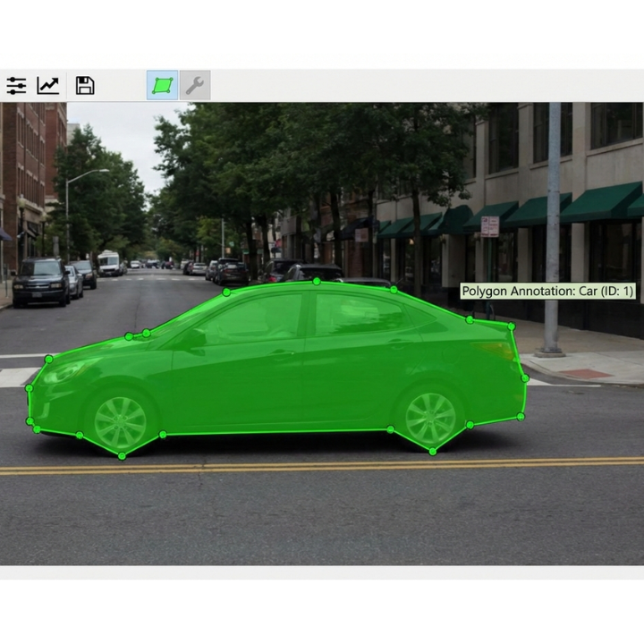The height and width of the screenshot is (644, 644).
Task: Click the 'Polygon Annotation: Car (ID: 1)' label
Action: [x=547, y=291]
